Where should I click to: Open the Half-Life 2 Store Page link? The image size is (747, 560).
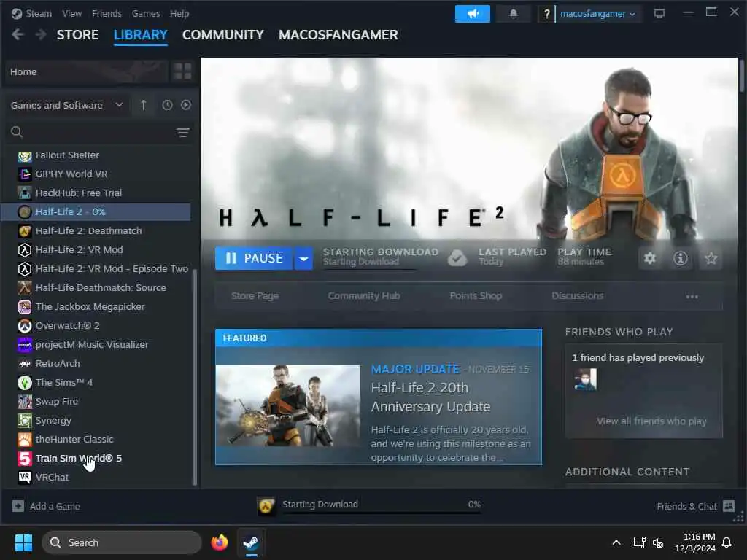pos(255,296)
